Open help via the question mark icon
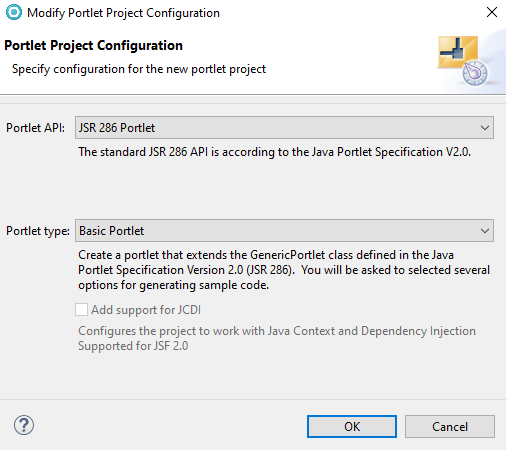This screenshot has width=506, height=450. coord(24,425)
